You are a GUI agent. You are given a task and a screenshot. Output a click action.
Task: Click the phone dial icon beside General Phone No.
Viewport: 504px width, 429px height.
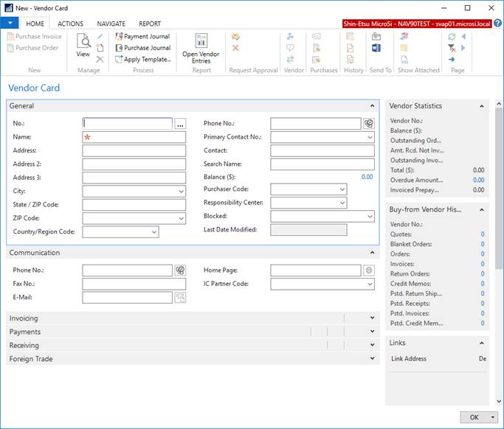pos(369,123)
